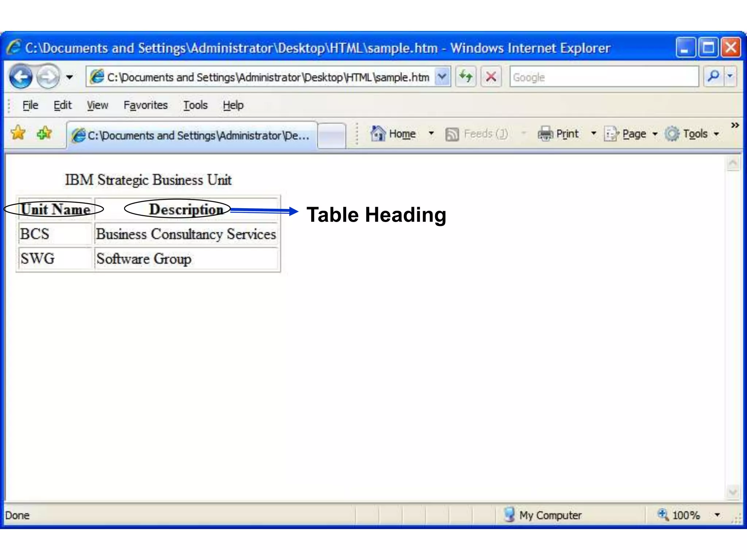Expand the address bar dropdown arrow
The image size is (747, 560).
(x=442, y=77)
